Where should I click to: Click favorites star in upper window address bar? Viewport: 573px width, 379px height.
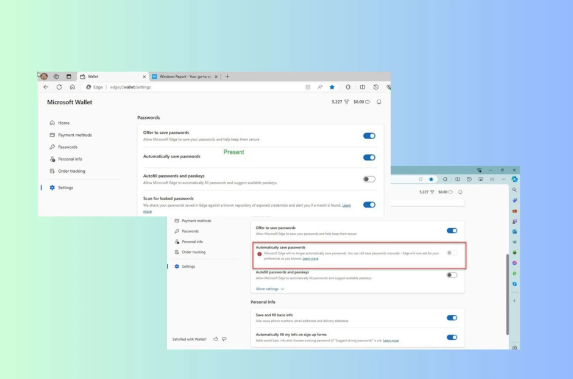(332, 87)
